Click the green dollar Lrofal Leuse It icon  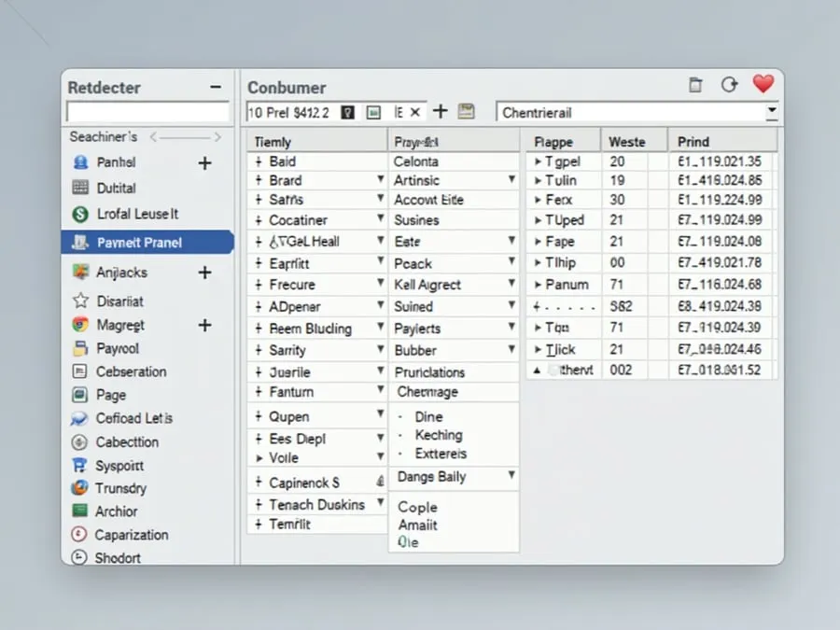(80, 215)
